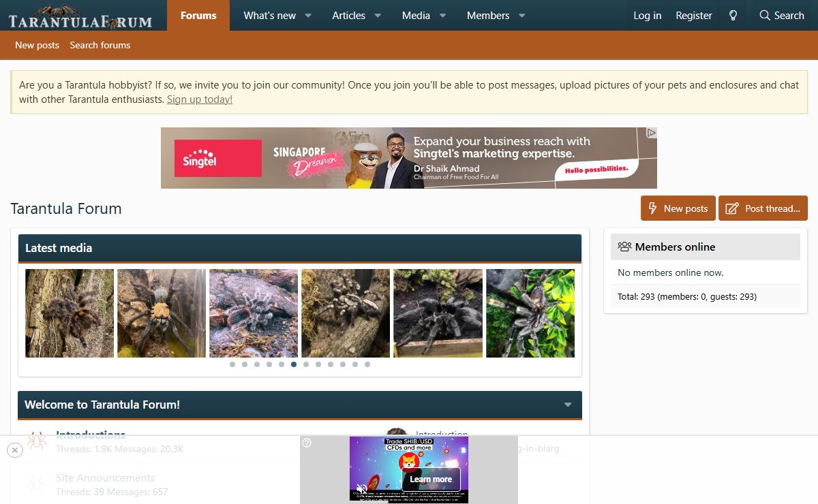The height and width of the screenshot is (504, 818).
Task: Select New posts in the sub-navigation bar
Action: tap(37, 45)
